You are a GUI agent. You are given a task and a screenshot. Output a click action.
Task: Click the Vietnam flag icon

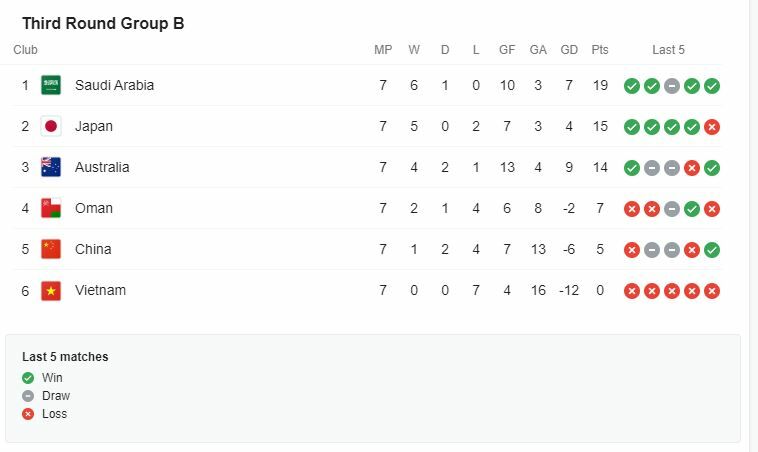tap(51, 290)
